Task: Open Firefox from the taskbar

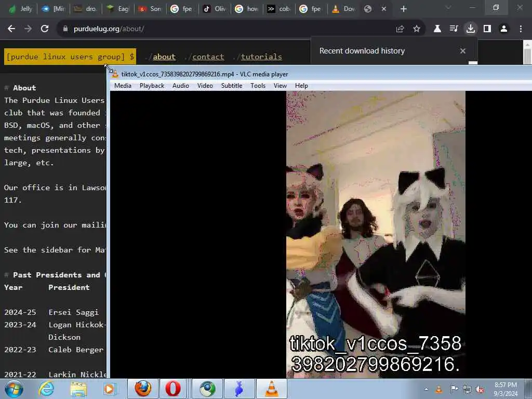Action: [x=143, y=389]
